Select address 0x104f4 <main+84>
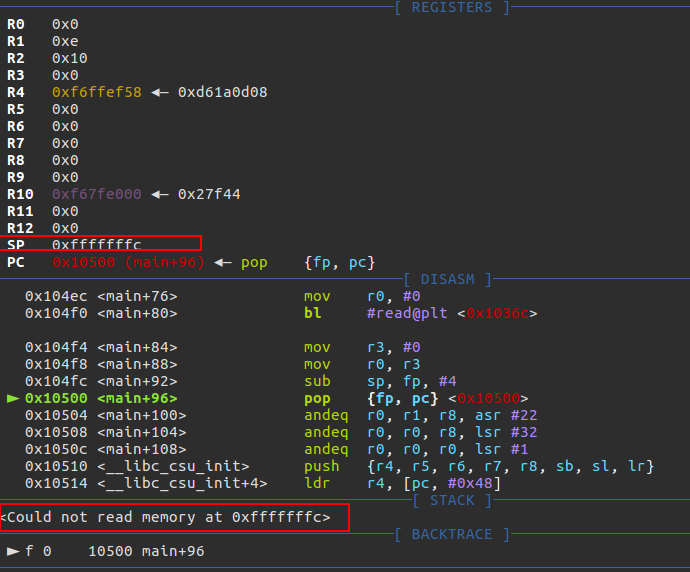Image resolution: width=690 pixels, height=572 pixels. pos(101,347)
